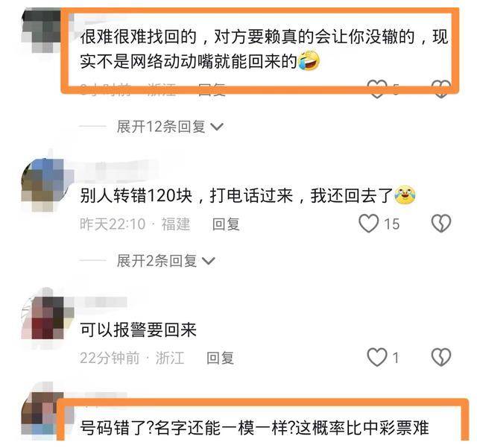
Task: Tap broken-heart icon on top comment
Action: point(441,89)
